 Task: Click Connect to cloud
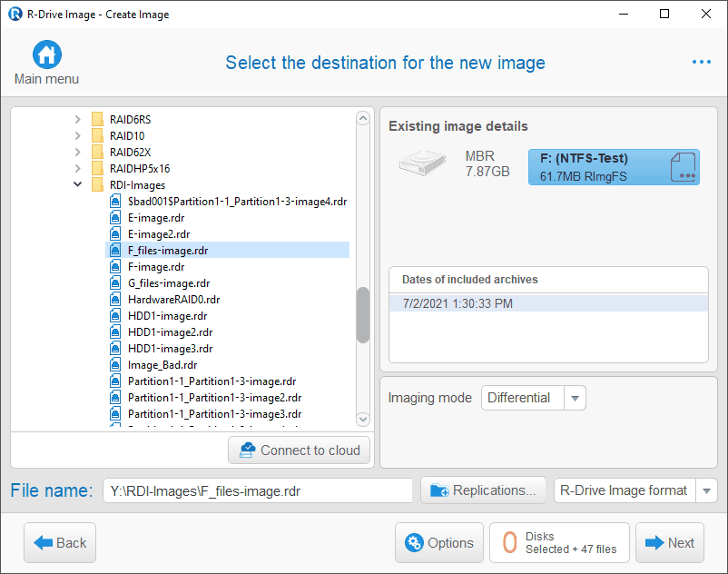pos(299,450)
